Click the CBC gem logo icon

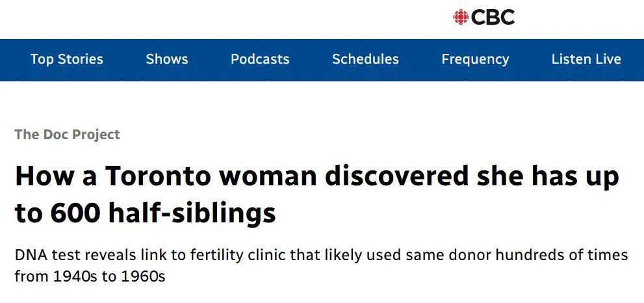point(460,17)
